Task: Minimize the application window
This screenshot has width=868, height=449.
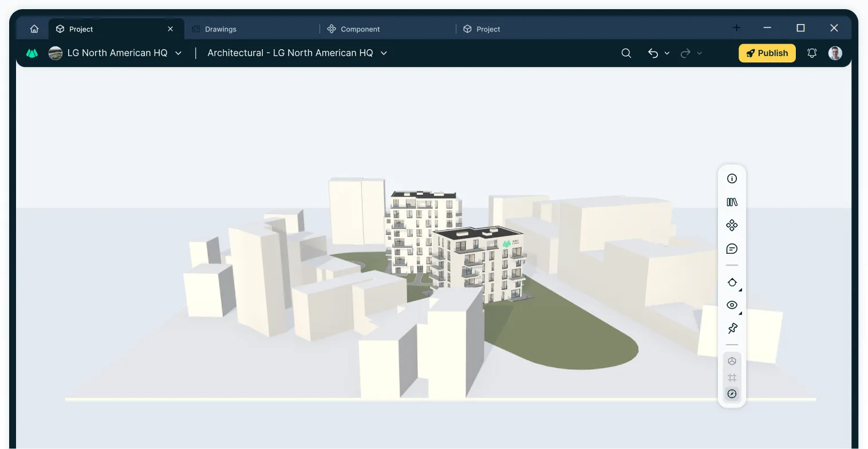Action: [x=767, y=27]
